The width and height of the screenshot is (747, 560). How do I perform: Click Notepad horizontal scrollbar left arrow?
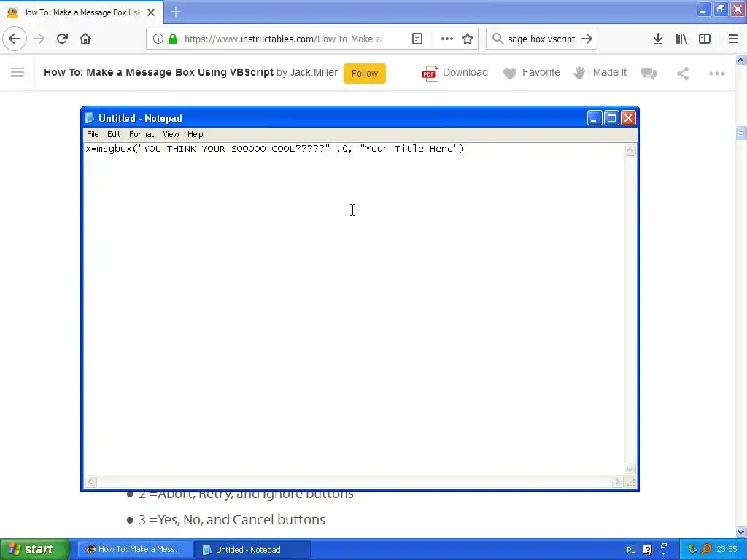(x=90, y=482)
